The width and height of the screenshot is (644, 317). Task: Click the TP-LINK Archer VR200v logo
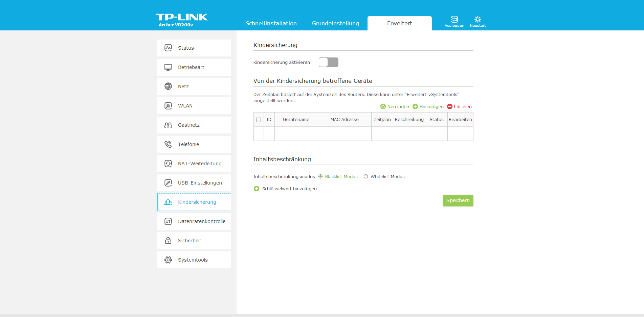click(182, 20)
